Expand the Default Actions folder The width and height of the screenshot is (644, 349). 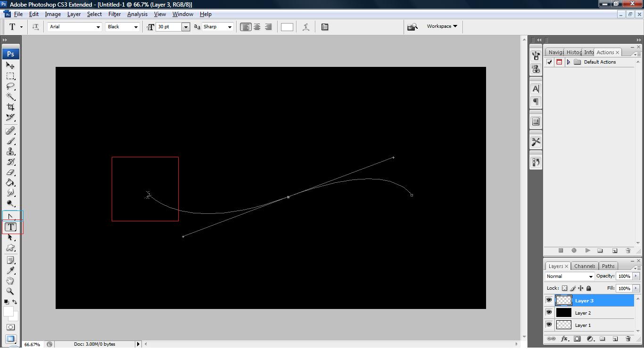pos(569,62)
